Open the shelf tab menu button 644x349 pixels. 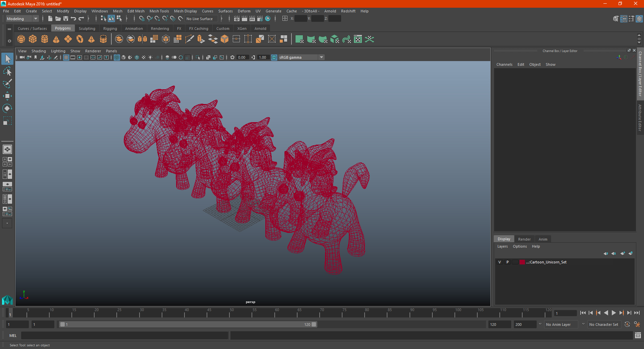9,29
